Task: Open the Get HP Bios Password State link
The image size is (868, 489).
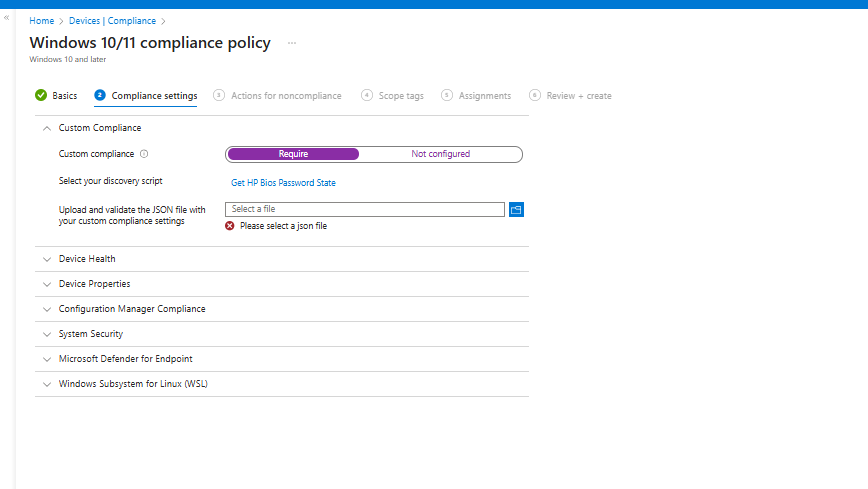Action: tap(283, 183)
